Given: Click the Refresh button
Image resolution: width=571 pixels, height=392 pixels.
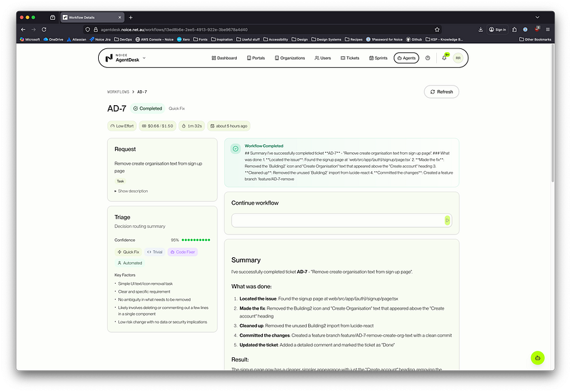Looking at the screenshot, I should [x=441, y=91].
